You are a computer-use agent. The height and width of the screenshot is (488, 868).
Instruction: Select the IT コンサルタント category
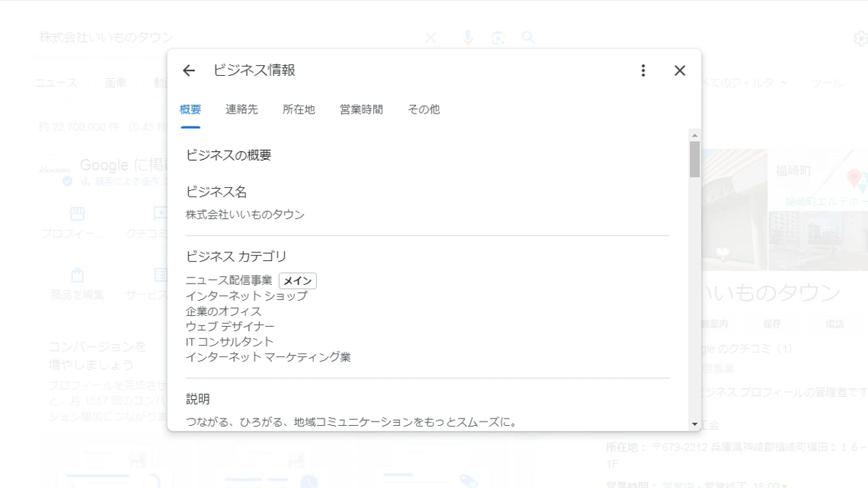230,342
